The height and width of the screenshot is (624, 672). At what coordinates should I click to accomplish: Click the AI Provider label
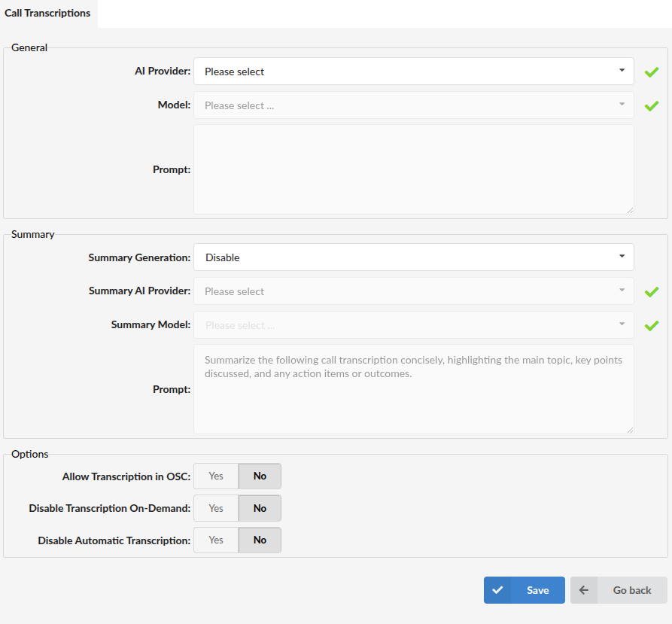coord(163,72)
